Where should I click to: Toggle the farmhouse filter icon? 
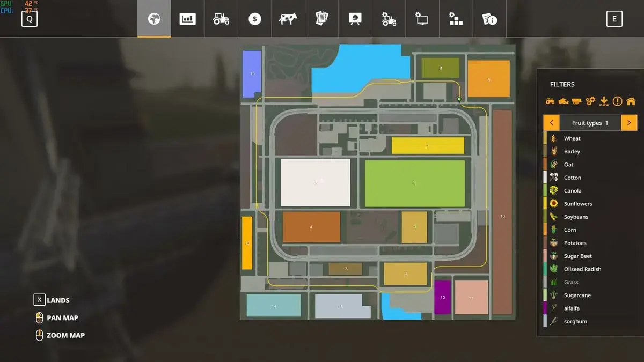coord(631,101)
